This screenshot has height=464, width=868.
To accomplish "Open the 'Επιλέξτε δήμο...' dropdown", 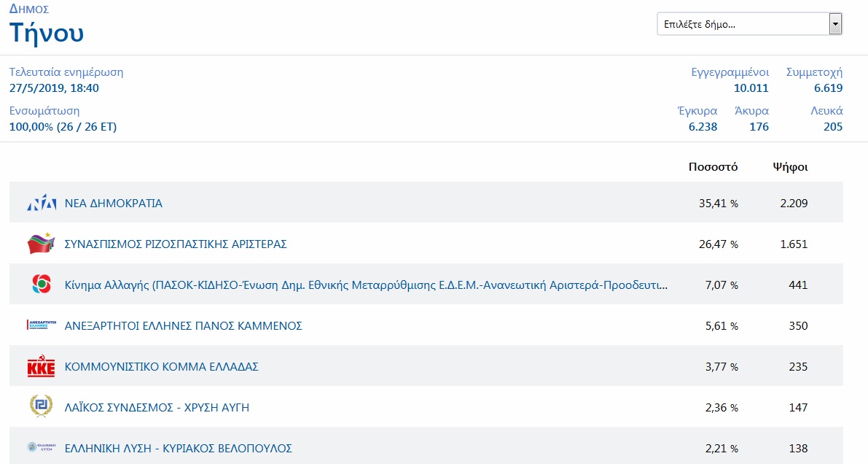I will click(742, 24).
